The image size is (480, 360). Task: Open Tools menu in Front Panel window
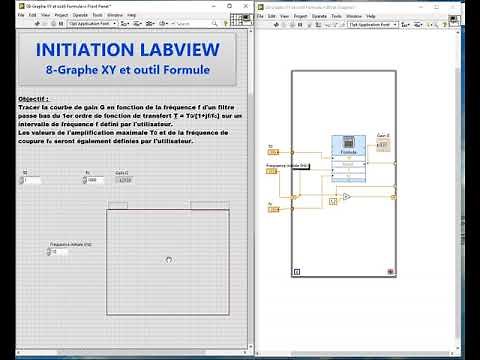click(x=97, y=15)
